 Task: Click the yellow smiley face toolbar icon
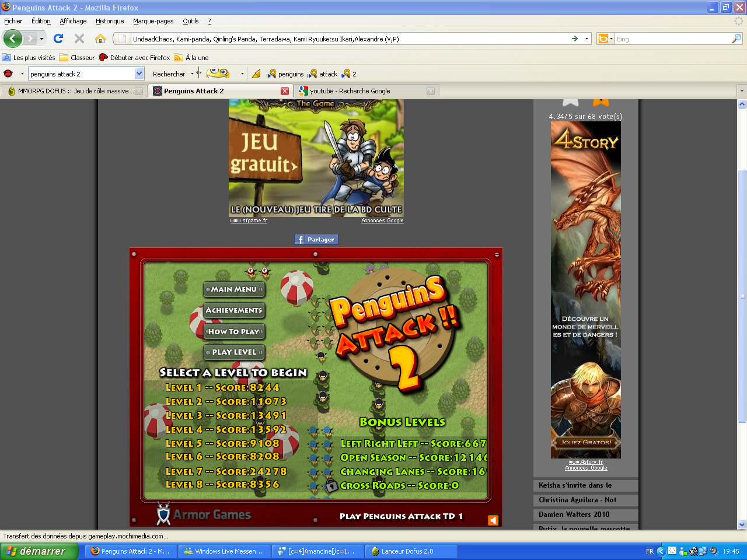[x=218, y=73]
